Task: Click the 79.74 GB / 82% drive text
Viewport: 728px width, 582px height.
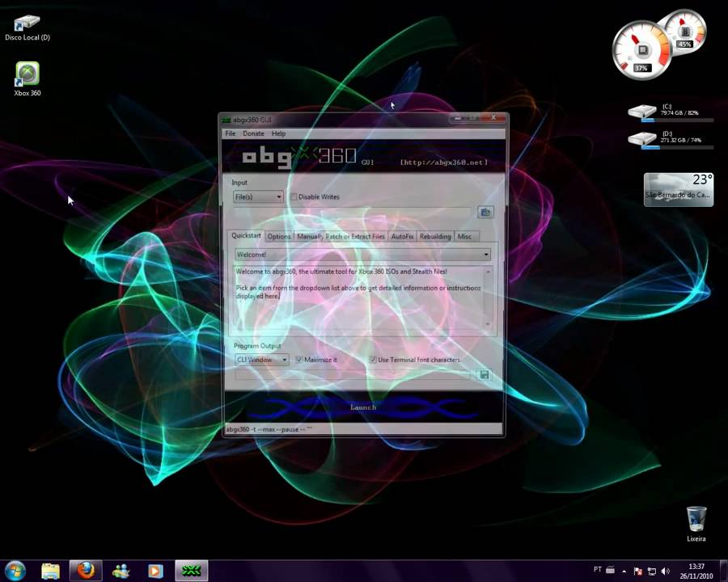Action: pos(679,113)
